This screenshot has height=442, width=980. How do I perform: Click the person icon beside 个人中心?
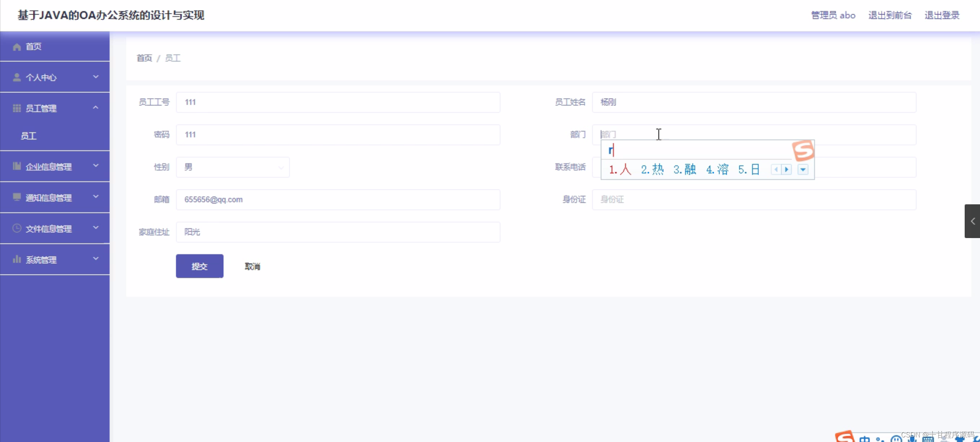tap(16, 77)
